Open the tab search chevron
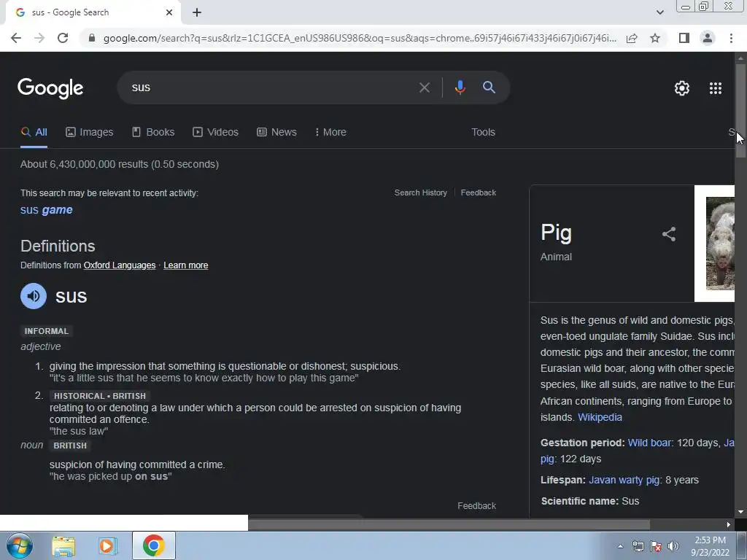This screenshot has height=560, width=747. (x=659, y=12)
